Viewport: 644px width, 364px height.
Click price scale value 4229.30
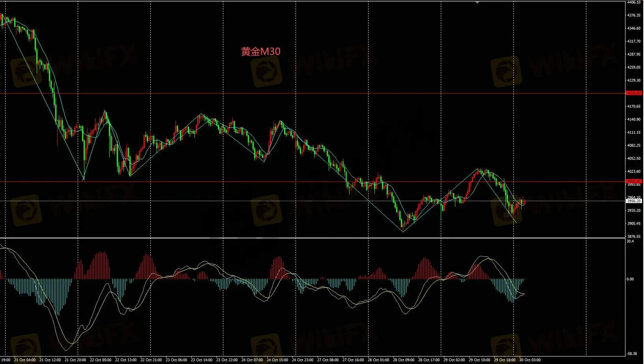pos(634,80)
